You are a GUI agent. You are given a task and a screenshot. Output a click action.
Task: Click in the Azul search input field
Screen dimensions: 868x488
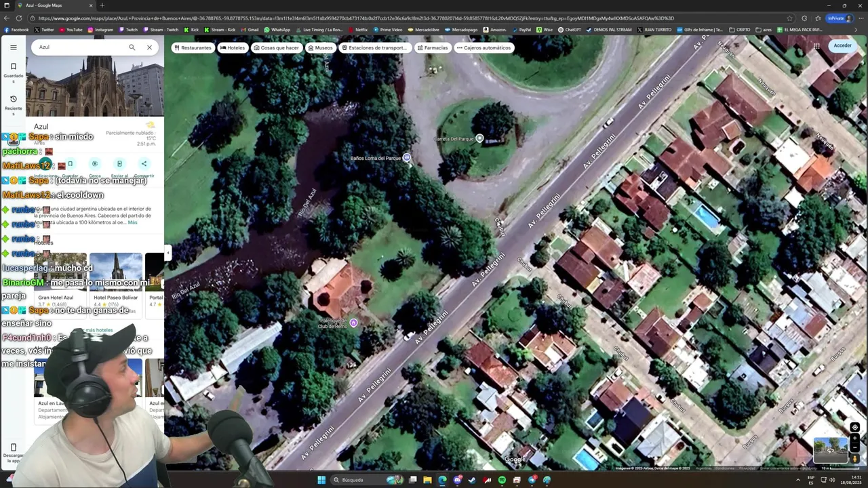[x=80, y=47]
